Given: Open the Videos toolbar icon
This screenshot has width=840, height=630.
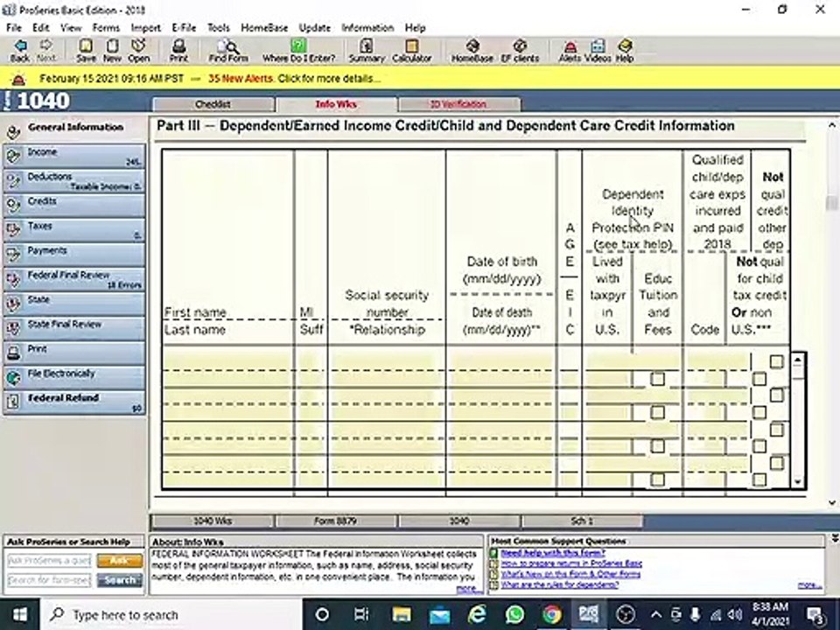Looking at the screenshot, I should (x=598, y=51).
